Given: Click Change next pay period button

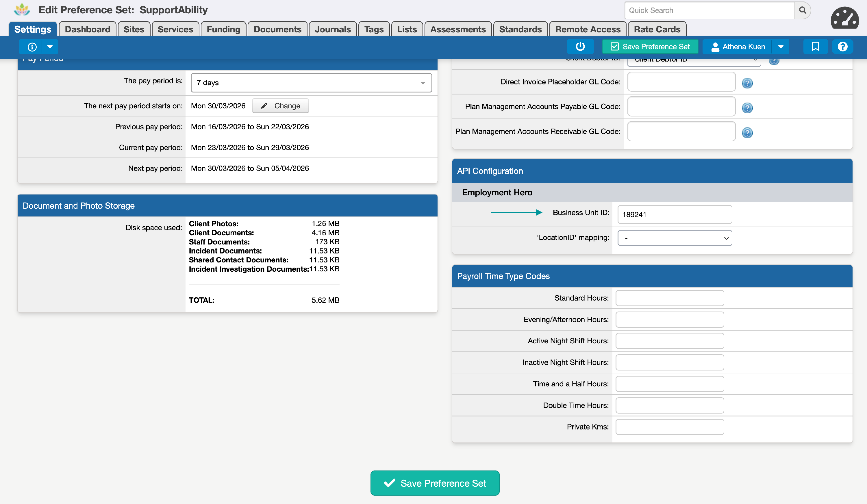Looking at the screenshot, I should point(280,106).
